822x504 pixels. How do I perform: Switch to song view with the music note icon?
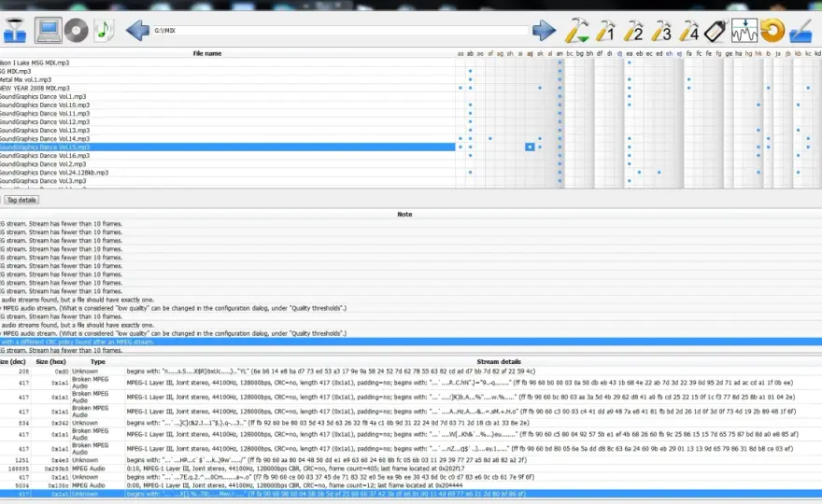coord(104,31)
